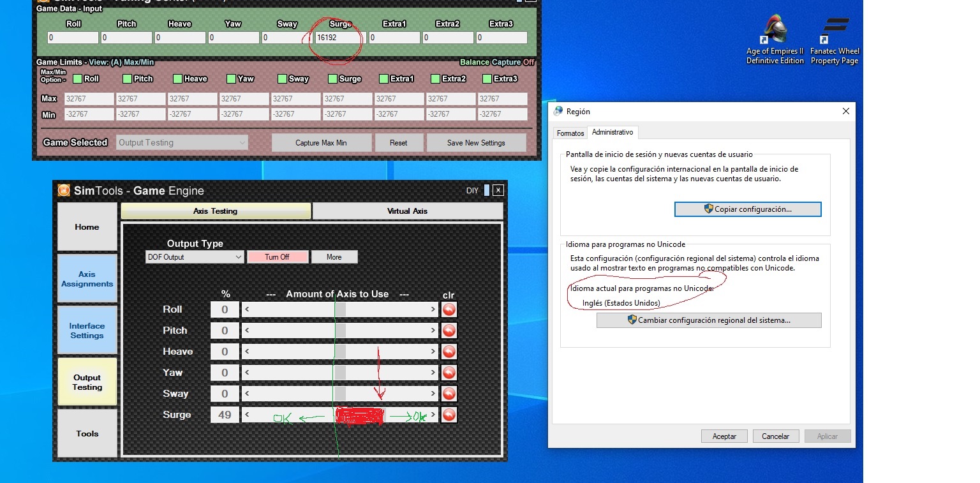Open Tools in SimTools sidebar
980x483 pixels.
pos(87,433)
